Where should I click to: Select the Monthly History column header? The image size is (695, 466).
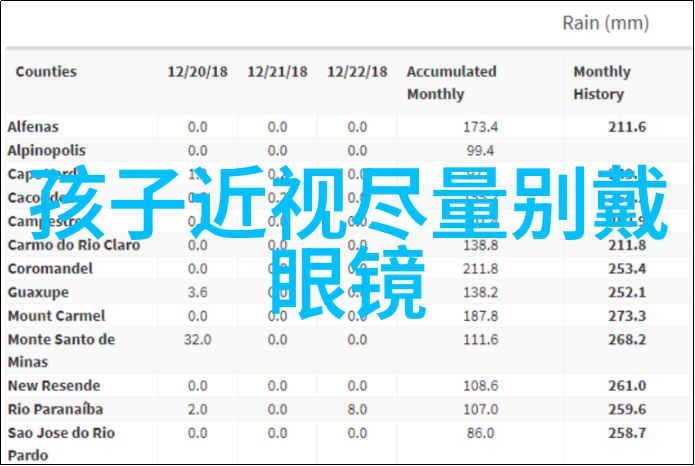pyautogui.click(x=602, y=83)
